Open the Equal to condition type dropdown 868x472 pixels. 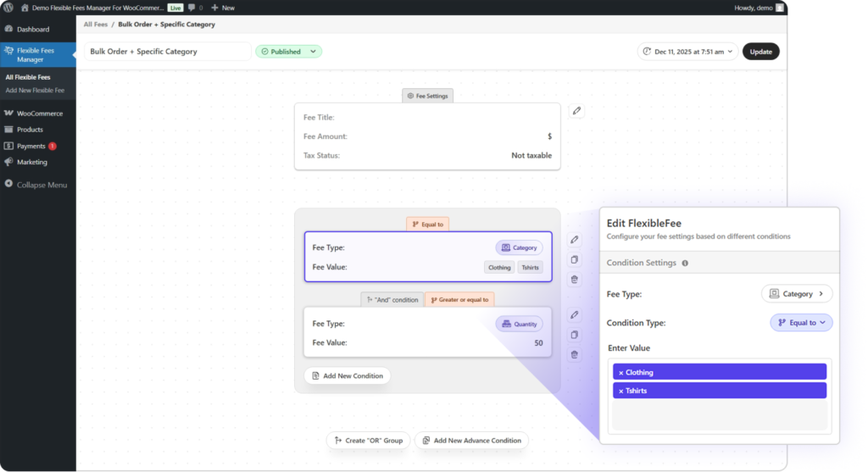[801, 323]
